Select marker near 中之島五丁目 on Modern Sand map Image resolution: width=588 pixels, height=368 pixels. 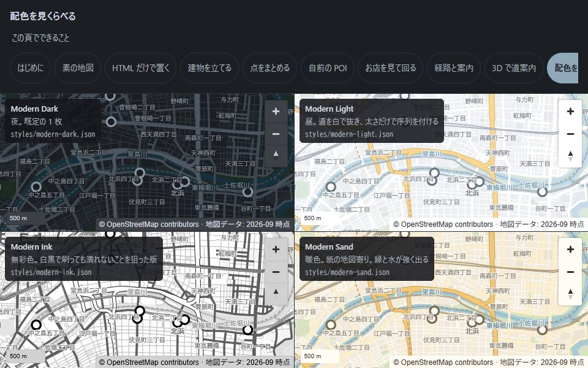click(330, 324)
